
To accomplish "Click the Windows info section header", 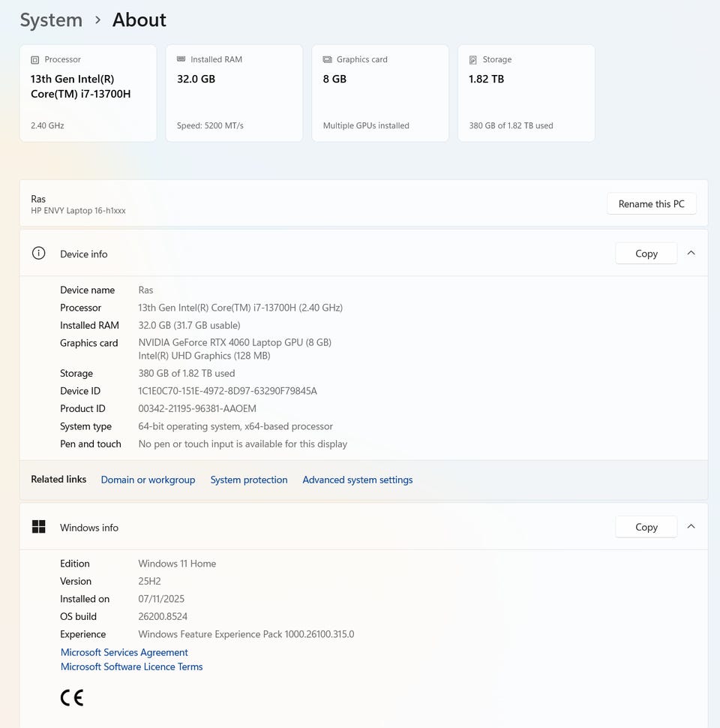I will [x=364, y=527].
